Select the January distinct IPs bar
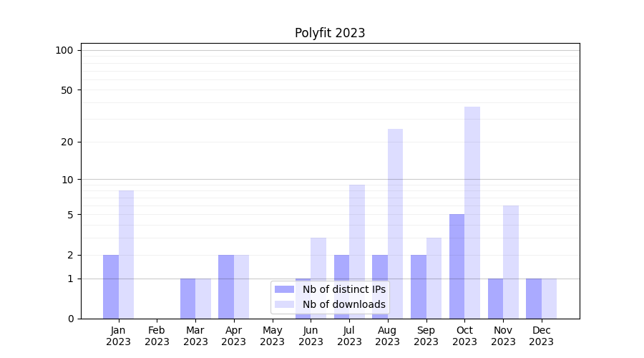Screen dimensions: 644x358 click(x=111, y=286)
